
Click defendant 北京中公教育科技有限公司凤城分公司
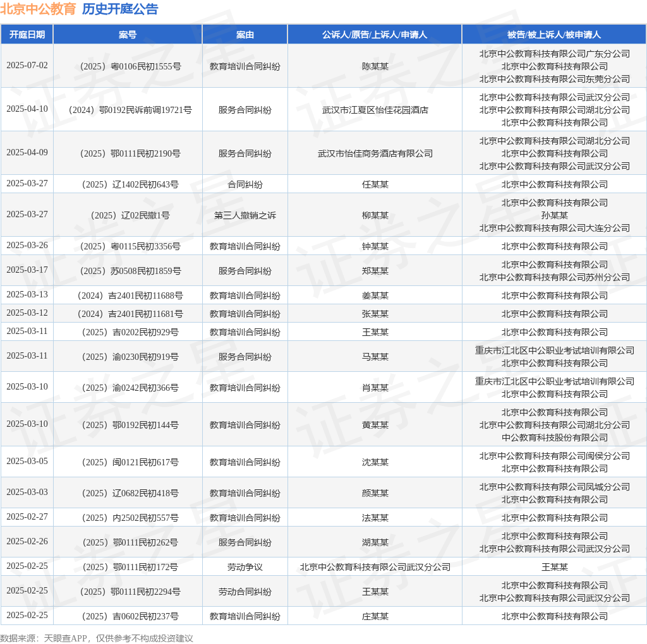pyautogui.click(x=555, y=487)
